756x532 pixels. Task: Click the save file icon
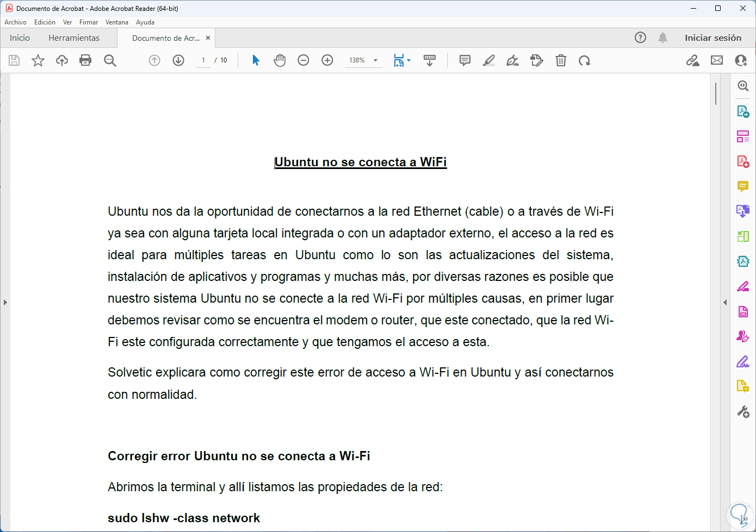pyautogui.click(x=14, y=60)
